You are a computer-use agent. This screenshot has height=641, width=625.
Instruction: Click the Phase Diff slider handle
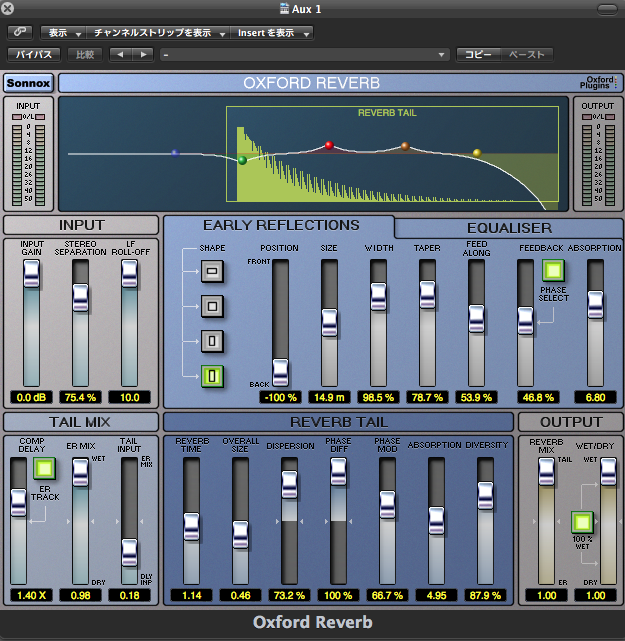point(338,471)
